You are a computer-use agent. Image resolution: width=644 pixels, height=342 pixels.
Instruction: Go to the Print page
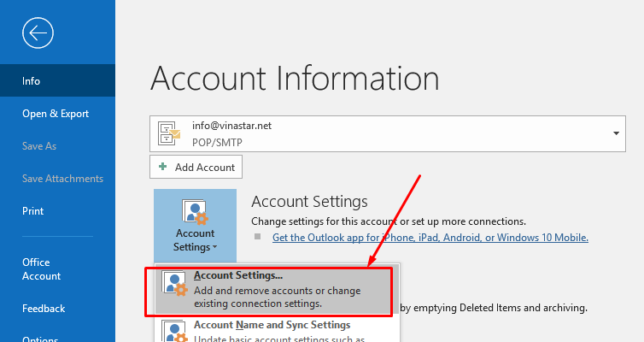[x=32, y=211]
